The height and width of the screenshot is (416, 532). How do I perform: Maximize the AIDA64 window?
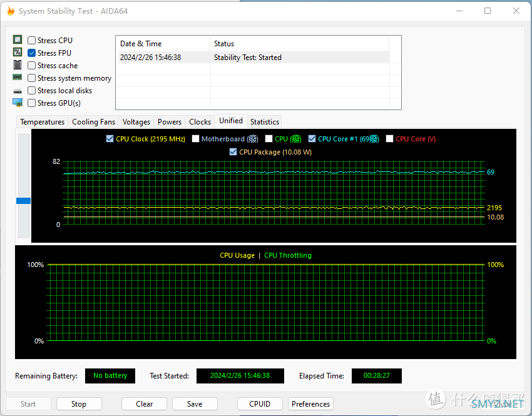click(x=488, y=11)
